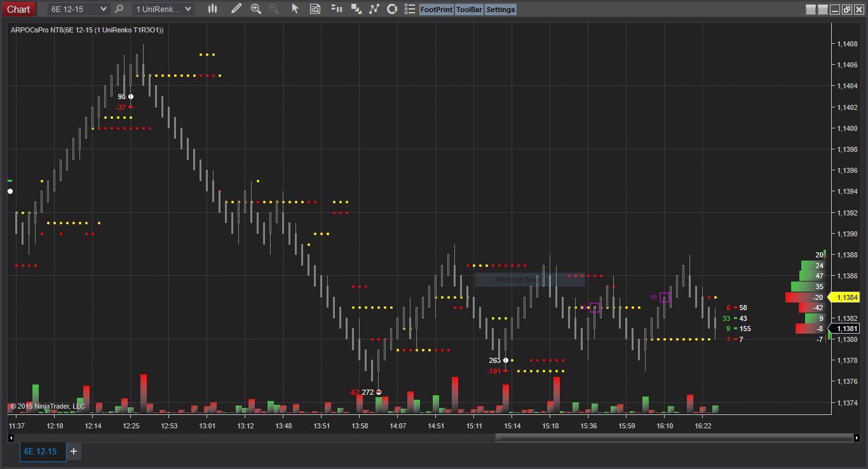Click the 155 value in the right column
Image resolution: width=868 pixels, height=469 pixels.
[745, 329]
